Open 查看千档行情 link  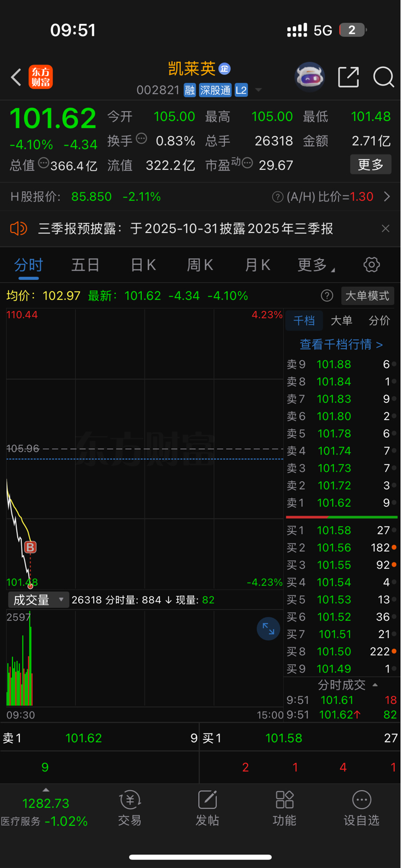tap(341, 345)
